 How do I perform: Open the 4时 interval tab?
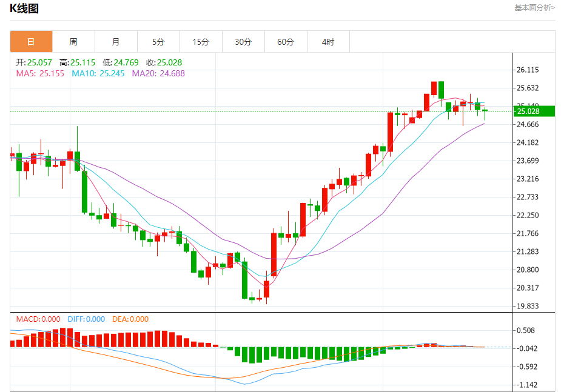329,42
